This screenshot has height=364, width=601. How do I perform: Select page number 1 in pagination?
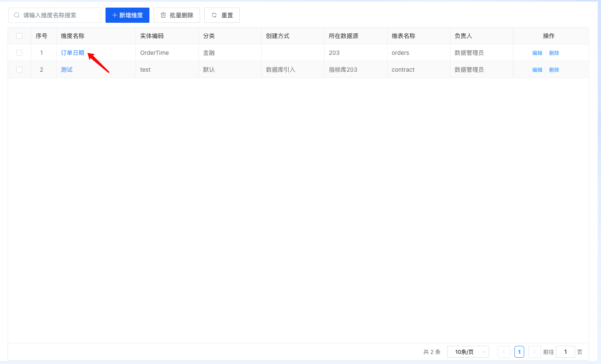(x=519, y=352)
